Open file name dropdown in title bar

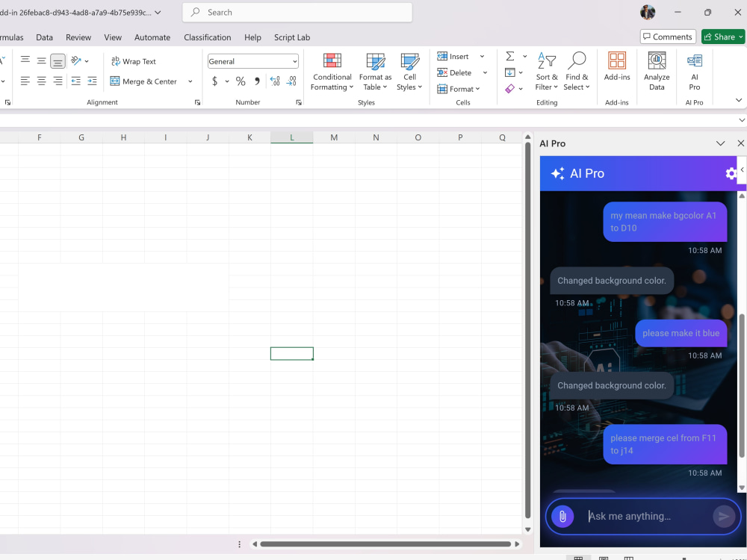click(158, 13)
